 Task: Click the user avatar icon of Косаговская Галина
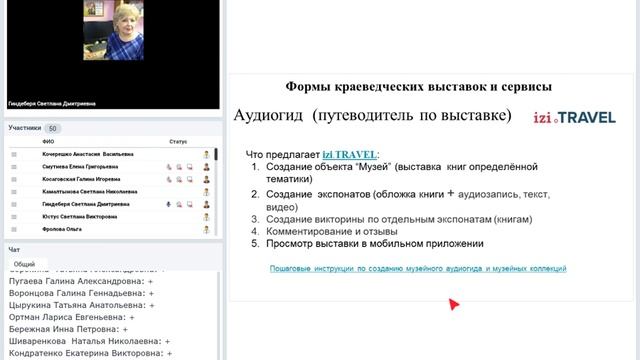(207, 180)
